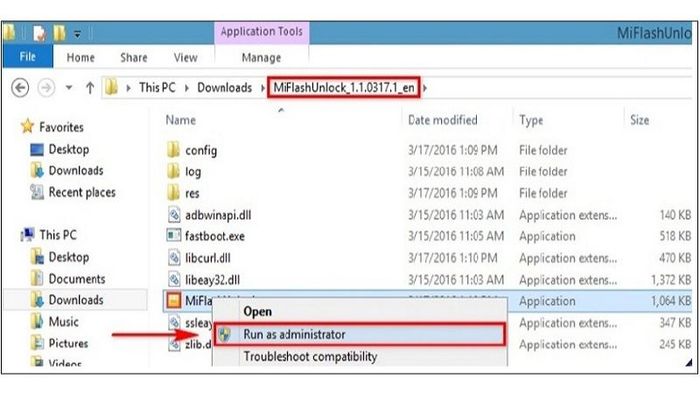Screen dimensions: 700x394
Task: Click the fastboot.exe application icon
Action: pyautogui.click(x=174, y=236)
